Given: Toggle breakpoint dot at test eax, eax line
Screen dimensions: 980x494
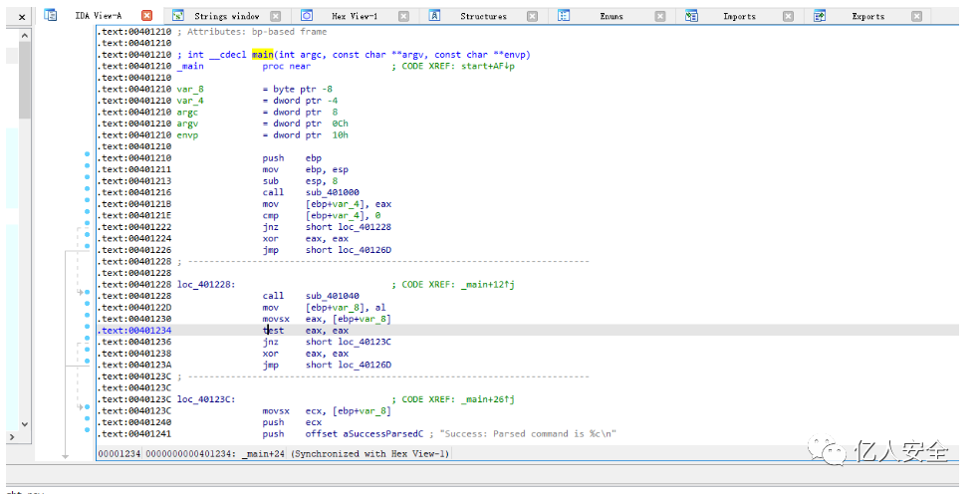Looking at the screenshot, I should [87, 327].
